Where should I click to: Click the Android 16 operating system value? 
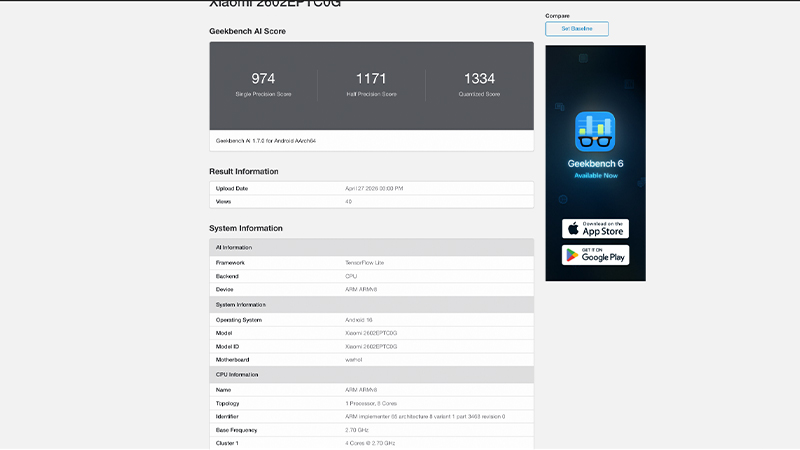point(357,319)
